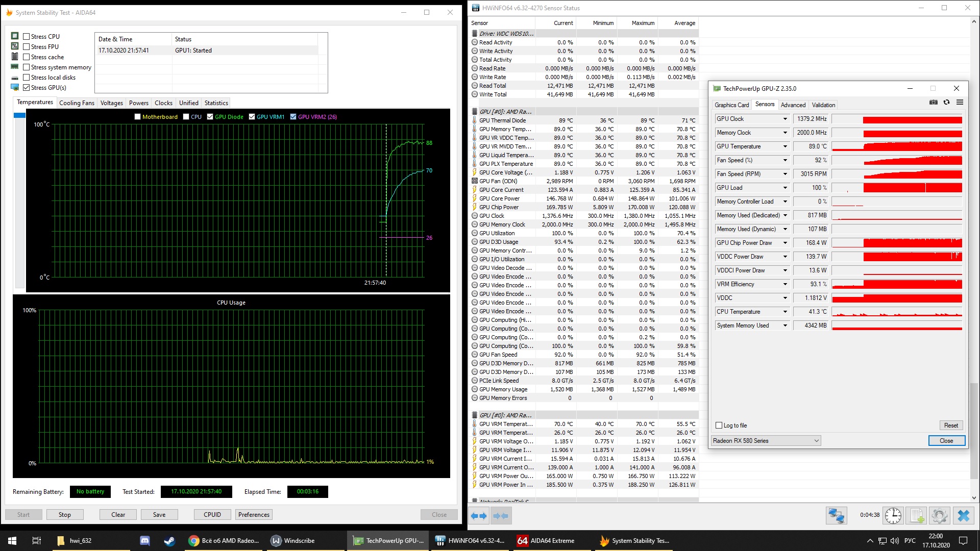Open the GPU-Z hamburger menu

coord(960,103)
